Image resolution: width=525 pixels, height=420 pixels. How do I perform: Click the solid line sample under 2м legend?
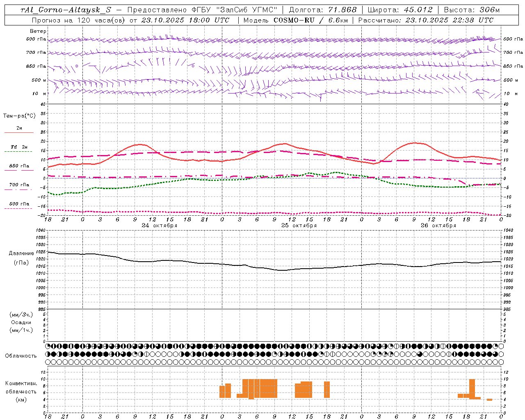click(19, 133)
